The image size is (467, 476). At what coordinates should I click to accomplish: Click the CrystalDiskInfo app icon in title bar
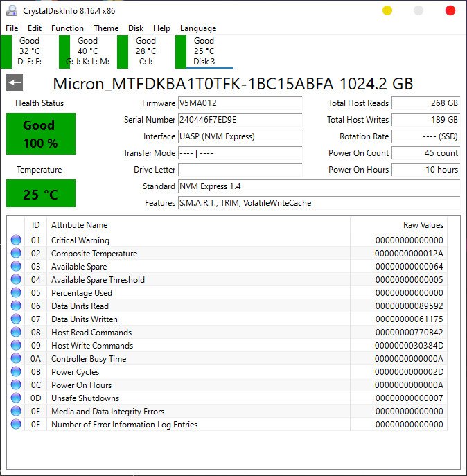click(12, 10)
